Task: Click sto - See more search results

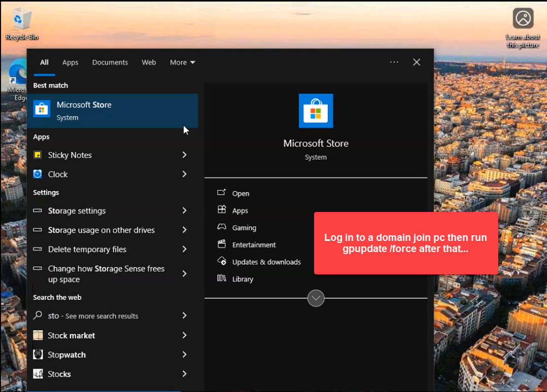Action: point(113,315)
